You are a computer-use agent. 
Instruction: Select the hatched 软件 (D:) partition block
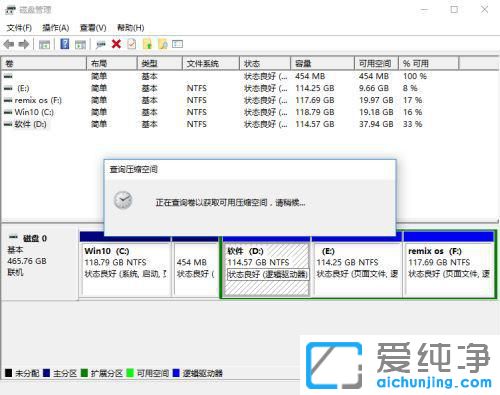(x=266, y=269)
